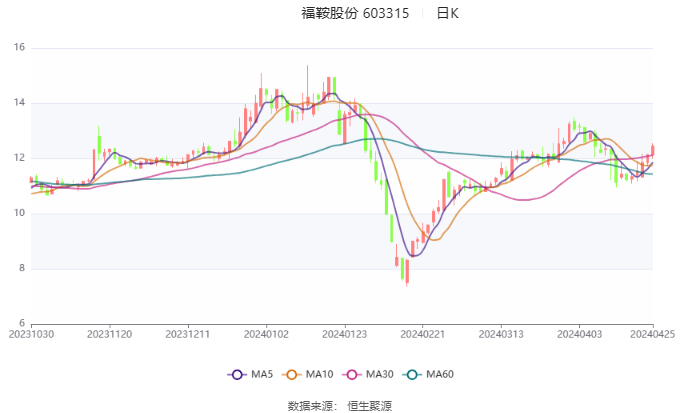Screen dimensions: 680x413
Task: Select the 20240221 date on the timeline
Action: [x=422, y=334]
